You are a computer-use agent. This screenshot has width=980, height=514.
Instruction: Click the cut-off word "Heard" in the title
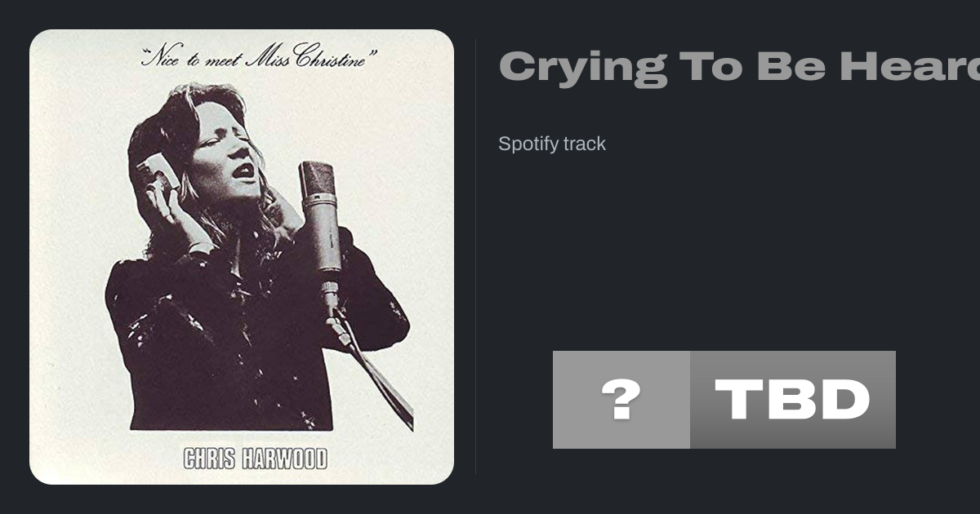pos(910,67)
